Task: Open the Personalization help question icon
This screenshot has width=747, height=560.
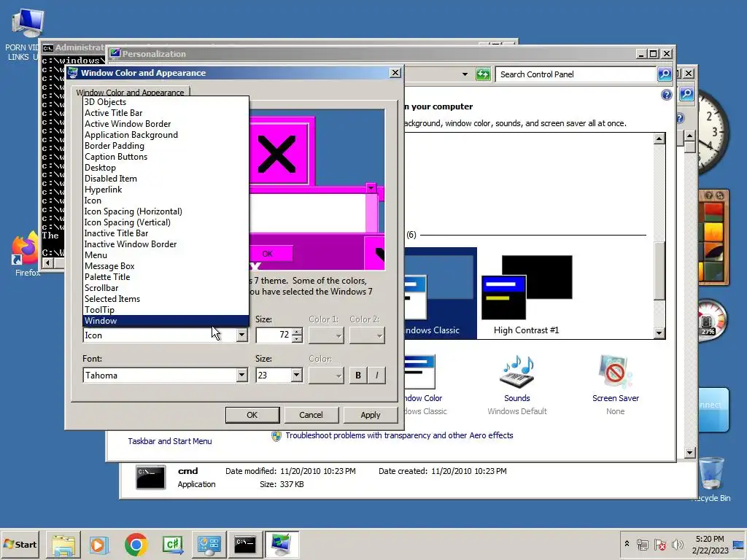Action: coord(667,95)
